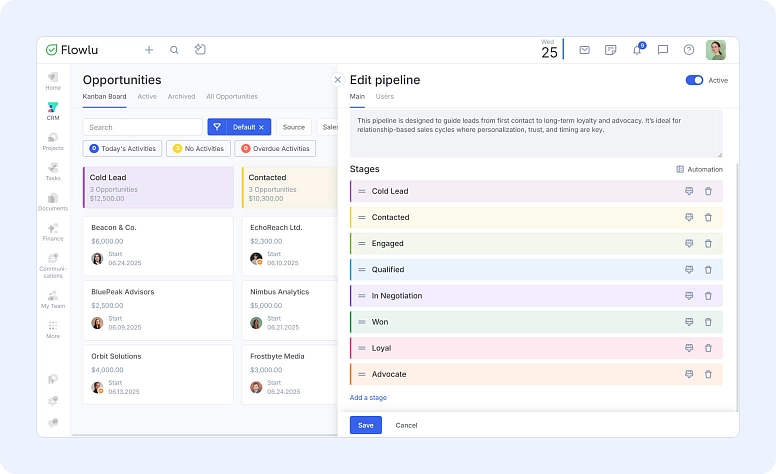Click the search magnifier in top bar
The width and height of the screenshot is (776, 474).
174,50
